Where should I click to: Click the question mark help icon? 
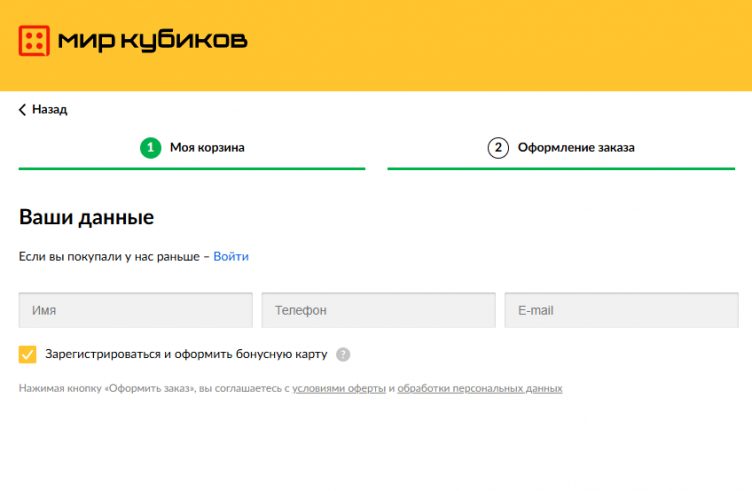tap(343, 354)
